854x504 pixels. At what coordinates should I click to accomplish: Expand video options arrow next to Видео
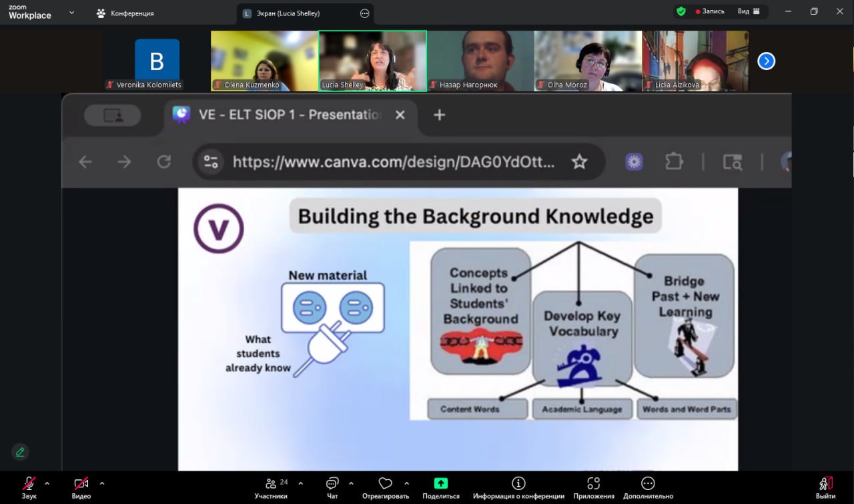[102, 483]
